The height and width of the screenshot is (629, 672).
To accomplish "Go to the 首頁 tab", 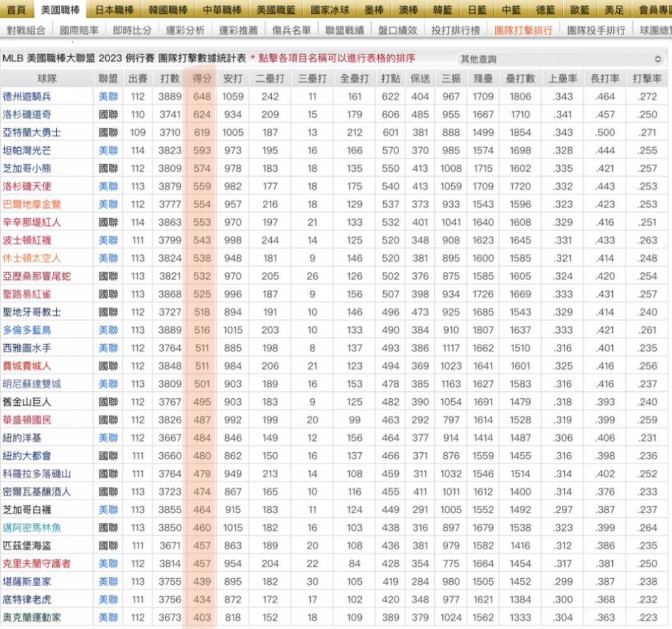I will click(16, 9).
